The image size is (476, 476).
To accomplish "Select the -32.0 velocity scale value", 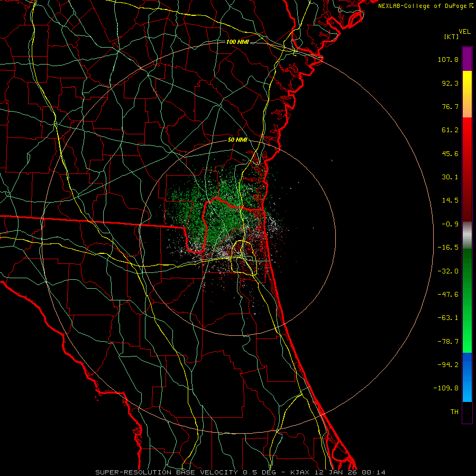I will (x=448, y=271).
